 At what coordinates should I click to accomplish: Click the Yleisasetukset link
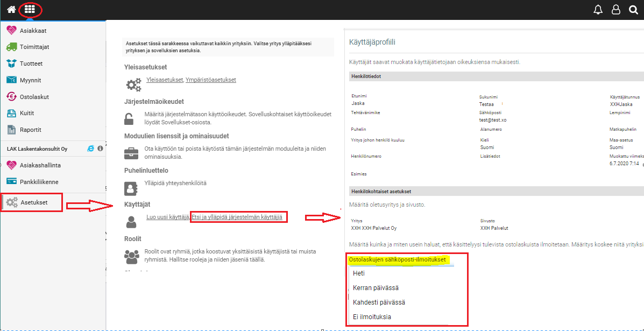(165, 80)
